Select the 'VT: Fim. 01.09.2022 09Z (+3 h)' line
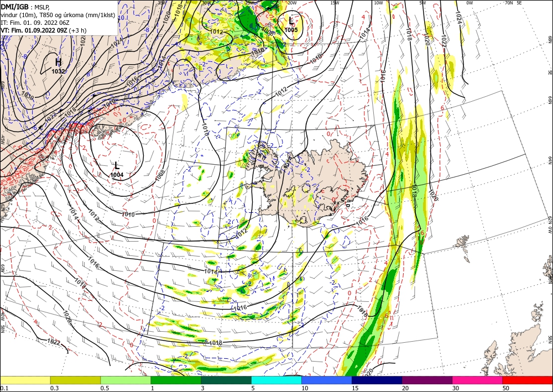 click(43, 30)
